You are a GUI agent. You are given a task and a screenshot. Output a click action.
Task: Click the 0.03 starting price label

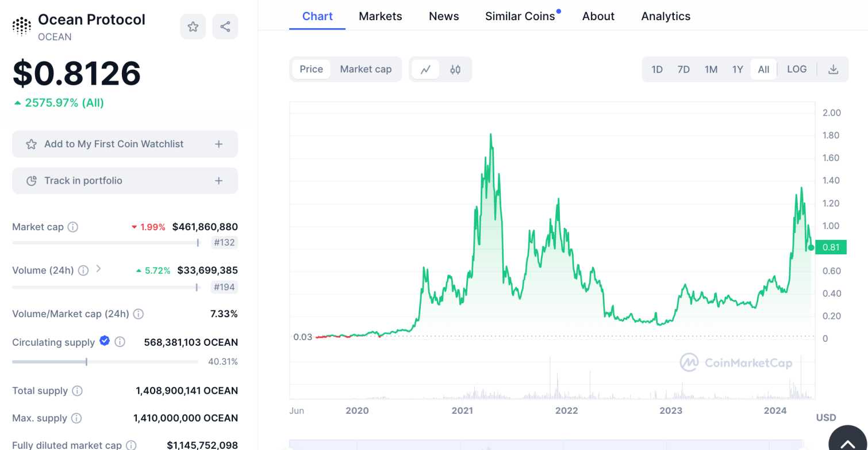point(303,337)
